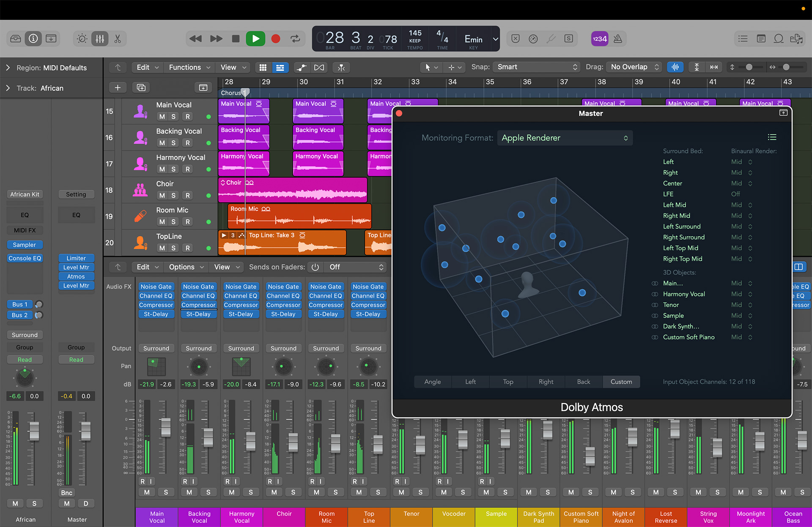812x527 pixels.
Task: Toggle stereo link for Harmony Vocal object
Action: [x=655, y=294]
